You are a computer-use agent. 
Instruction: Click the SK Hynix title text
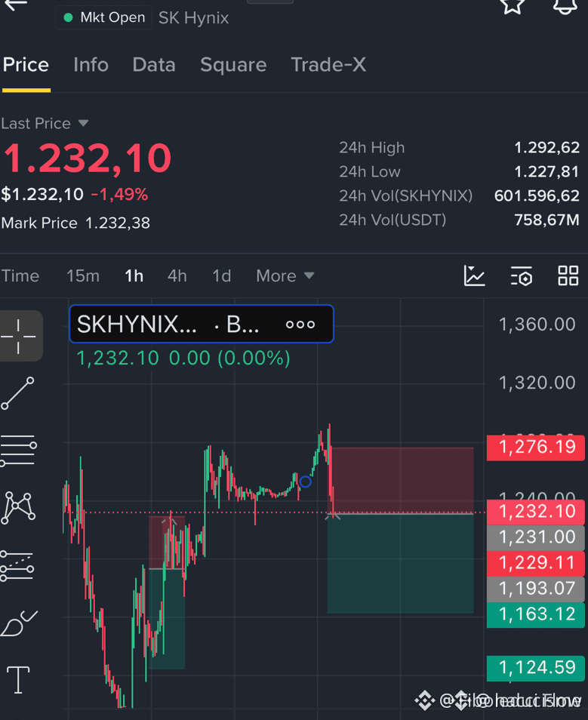pos(193,18)
